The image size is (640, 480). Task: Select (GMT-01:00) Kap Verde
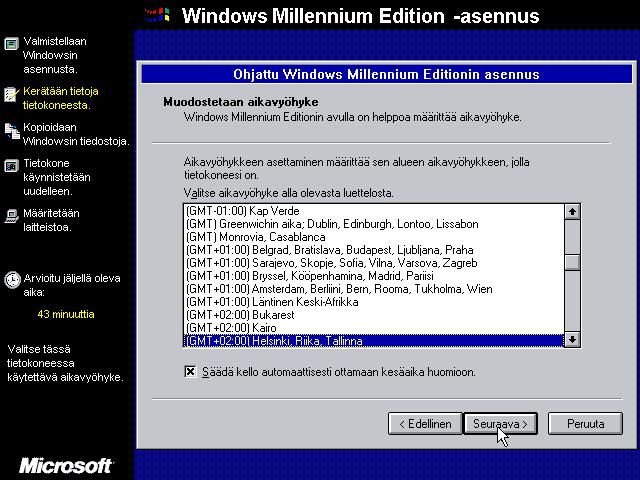(374, 211)
